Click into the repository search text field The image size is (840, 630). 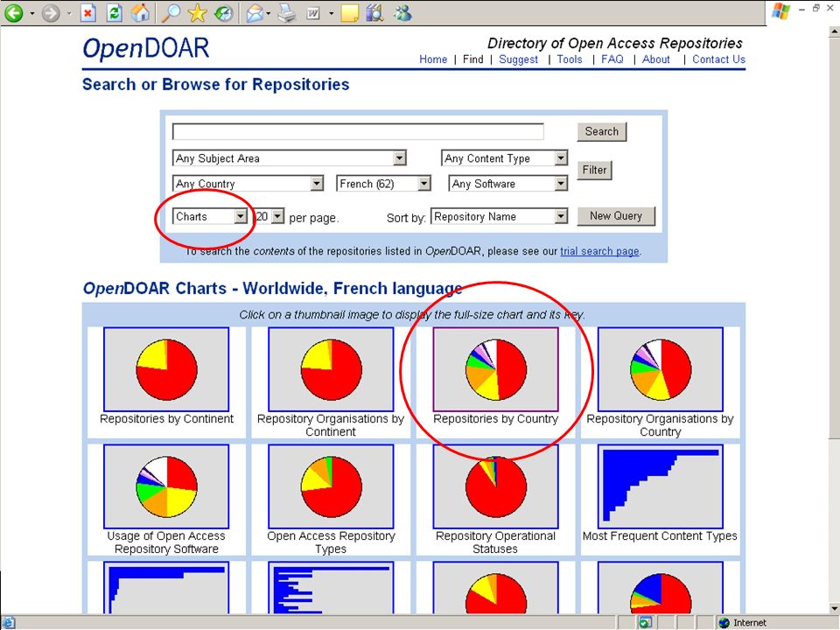coord(358,132)
